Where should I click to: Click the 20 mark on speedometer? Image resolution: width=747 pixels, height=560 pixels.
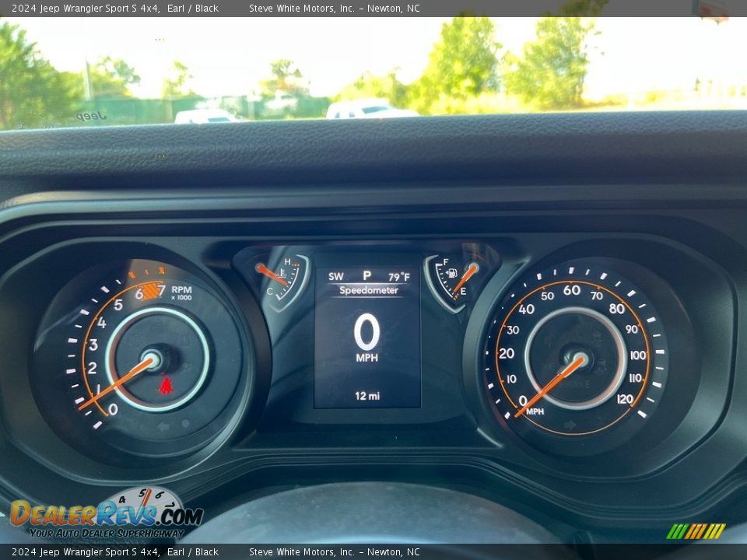click(x=507, y=353)
